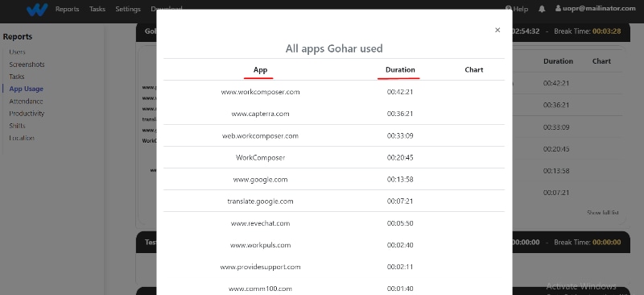The width and height of the screenshot is (644, 295).
Task: Open the Tasks menu in the top bar
Action: pos(97,9)
